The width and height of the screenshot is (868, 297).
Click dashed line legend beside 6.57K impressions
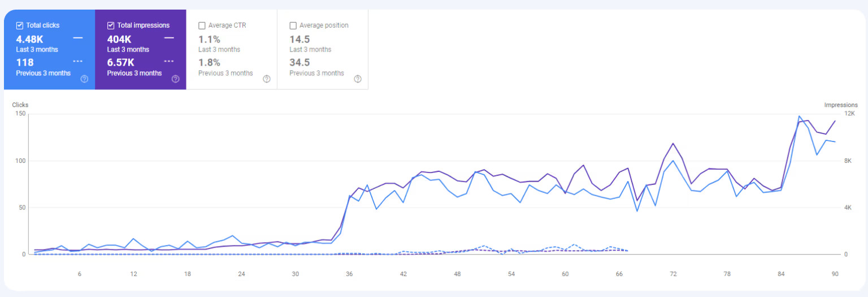(x=169, y=61)
